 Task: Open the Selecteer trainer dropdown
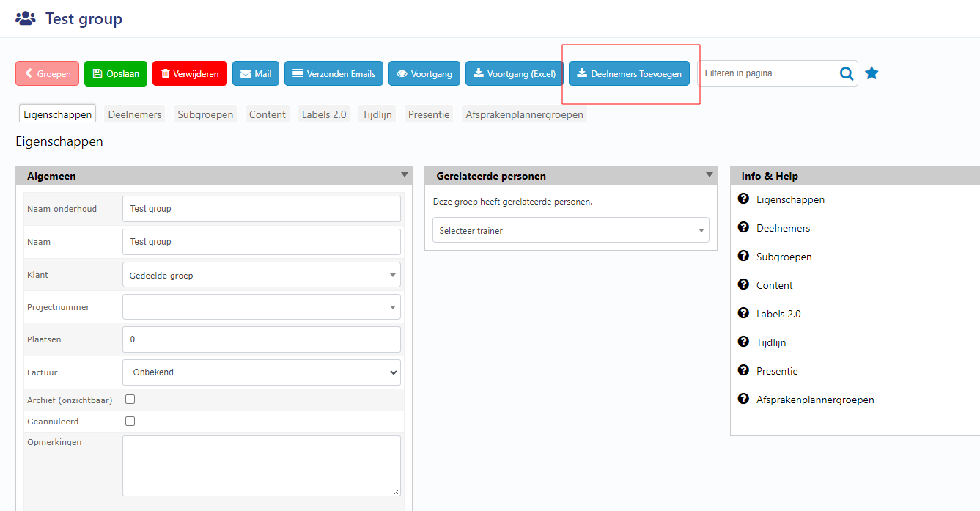pos(570,230)
